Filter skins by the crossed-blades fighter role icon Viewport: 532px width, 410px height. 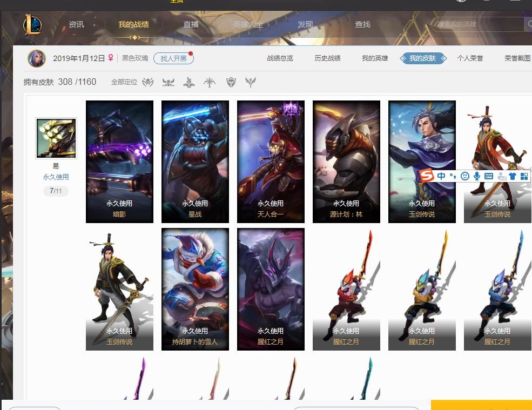point(169,82)
